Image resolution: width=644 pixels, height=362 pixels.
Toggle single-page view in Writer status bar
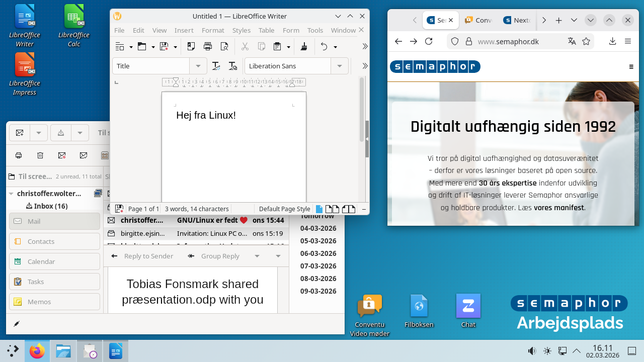[318, 209]
